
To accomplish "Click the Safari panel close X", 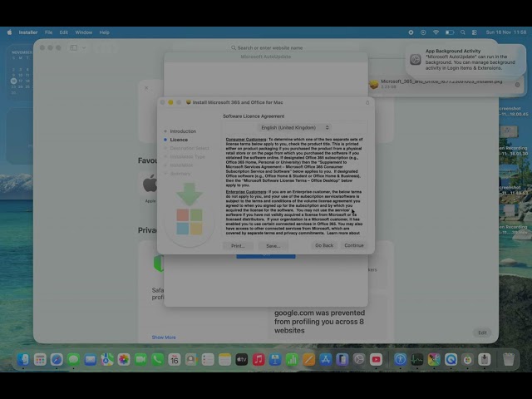I will (x=146, y=88).
